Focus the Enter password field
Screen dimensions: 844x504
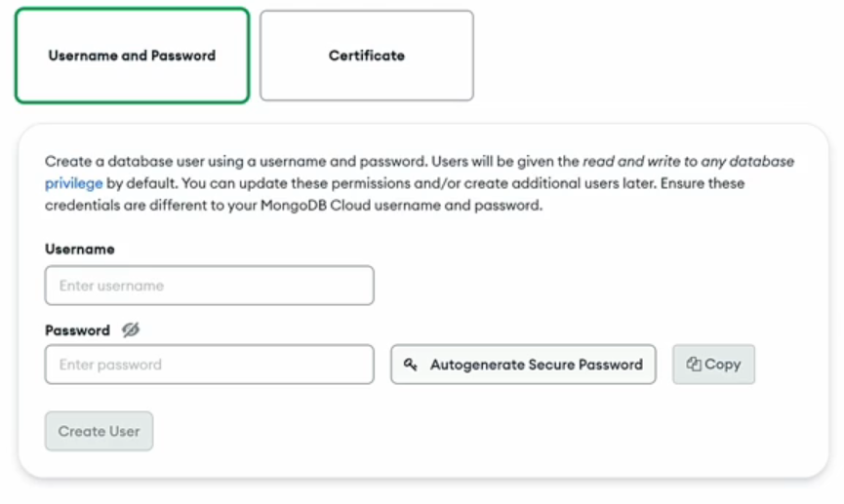(x=210, y=365)
